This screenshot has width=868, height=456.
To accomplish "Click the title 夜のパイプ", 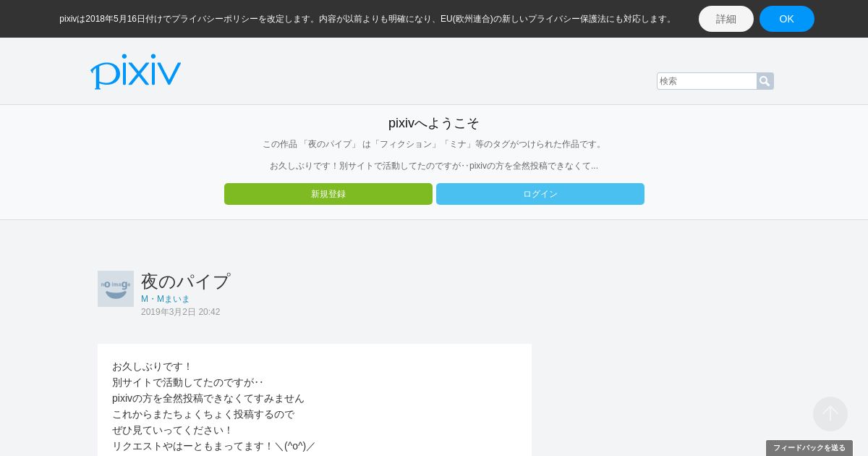I will (x=186, y=281).
